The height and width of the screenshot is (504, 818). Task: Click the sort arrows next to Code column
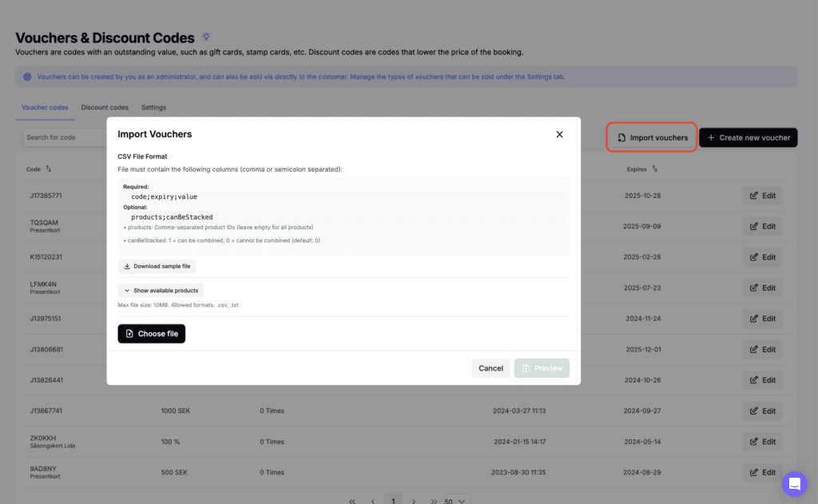pos(49,169)
